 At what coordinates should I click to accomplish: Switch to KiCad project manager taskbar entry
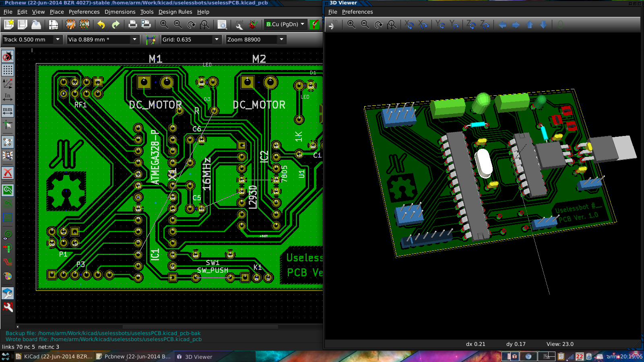tap(54, 357)
